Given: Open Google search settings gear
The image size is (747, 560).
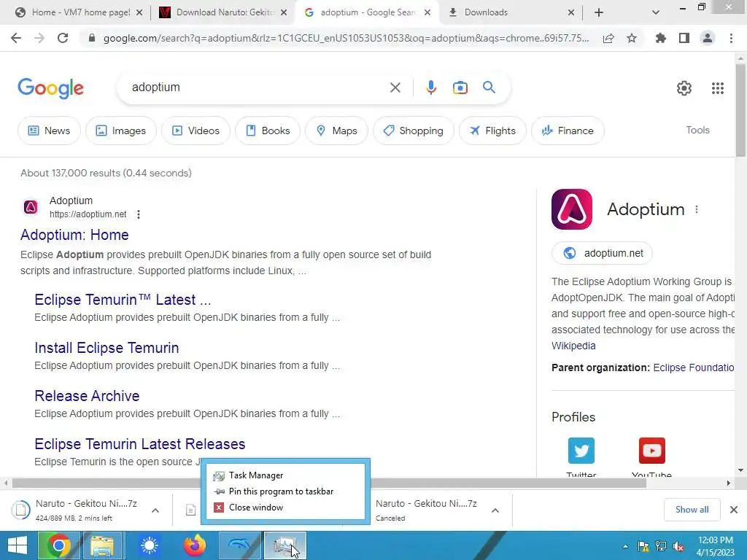Looking at the screenshot, I should point(684,88).
